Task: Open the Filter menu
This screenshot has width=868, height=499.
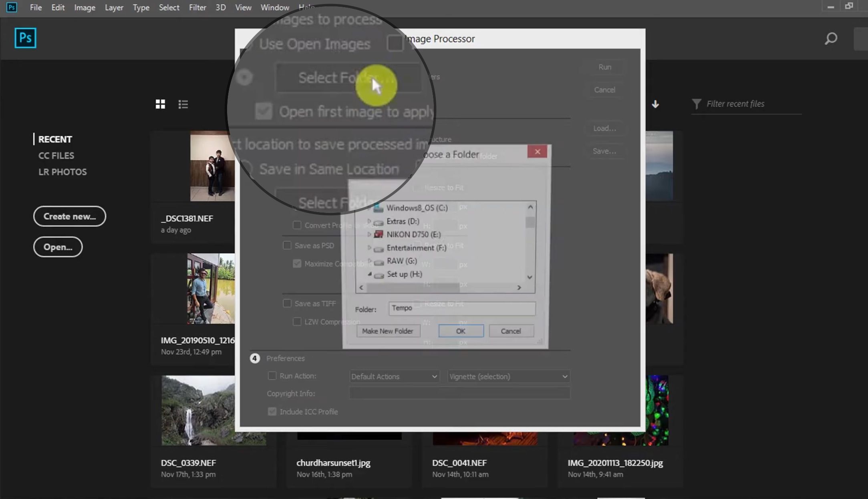Action: click(x=197, y=7)
